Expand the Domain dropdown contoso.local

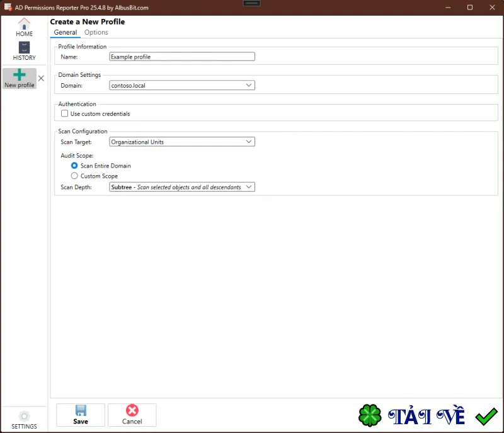[182, 85]
